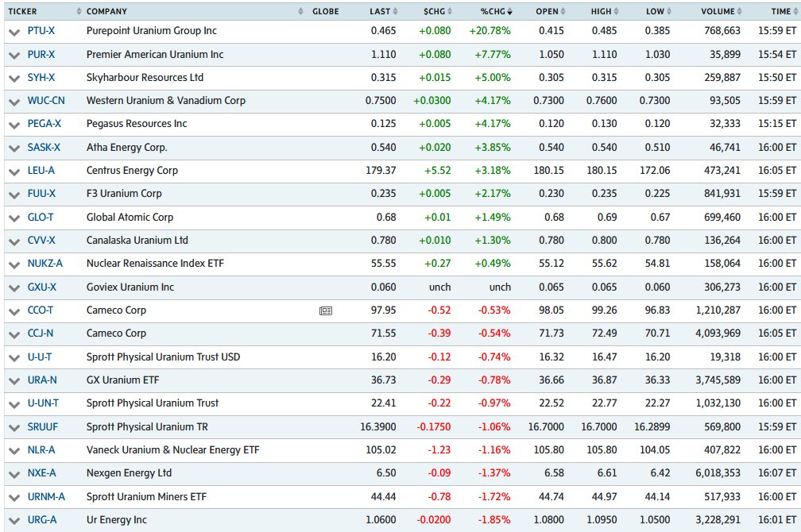Expand the URNM-A row chevron

(x=14, y=498)
